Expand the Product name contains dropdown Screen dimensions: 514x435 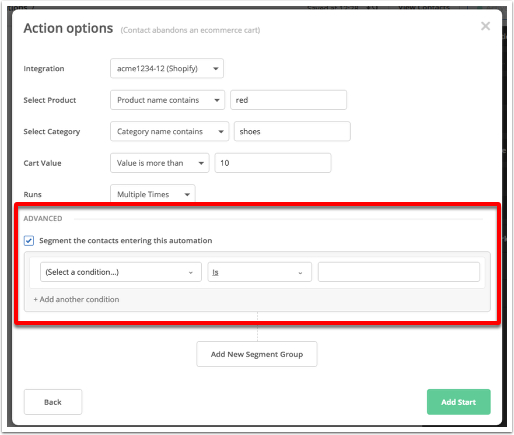point(167,100)
